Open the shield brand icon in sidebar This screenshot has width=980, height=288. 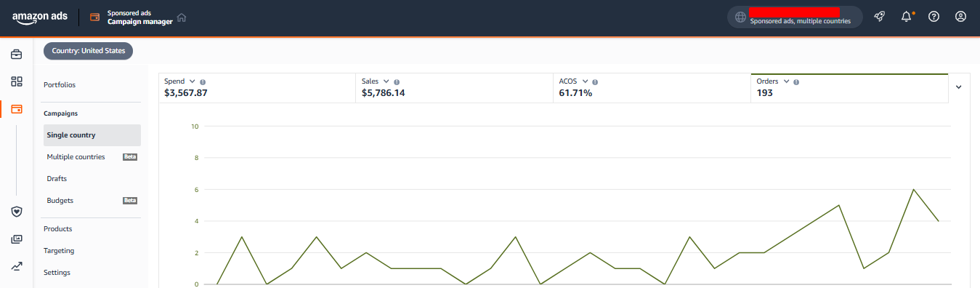pyautogui.click(x=16, y=211)
